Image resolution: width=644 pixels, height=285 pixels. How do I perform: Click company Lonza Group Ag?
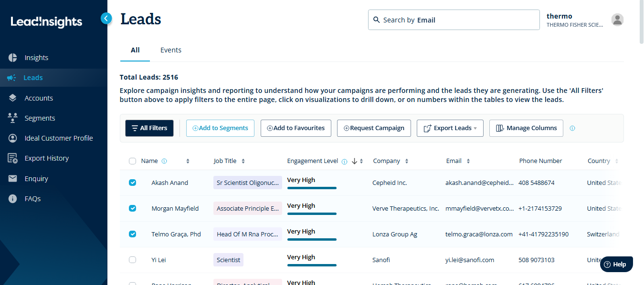pos(395,234)
